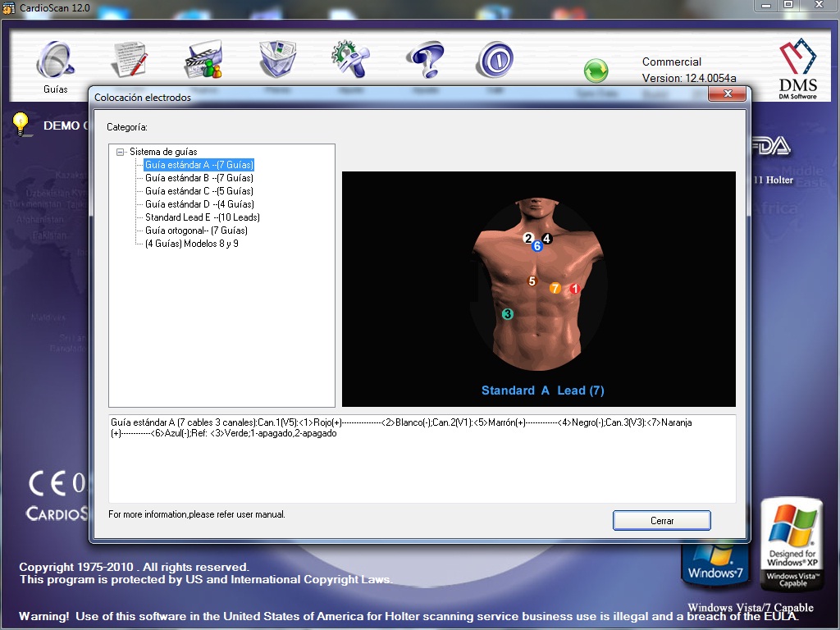Collapse the Sistema de guías tree node
Viewport: 840px width, 630px height.
[121, 152]
